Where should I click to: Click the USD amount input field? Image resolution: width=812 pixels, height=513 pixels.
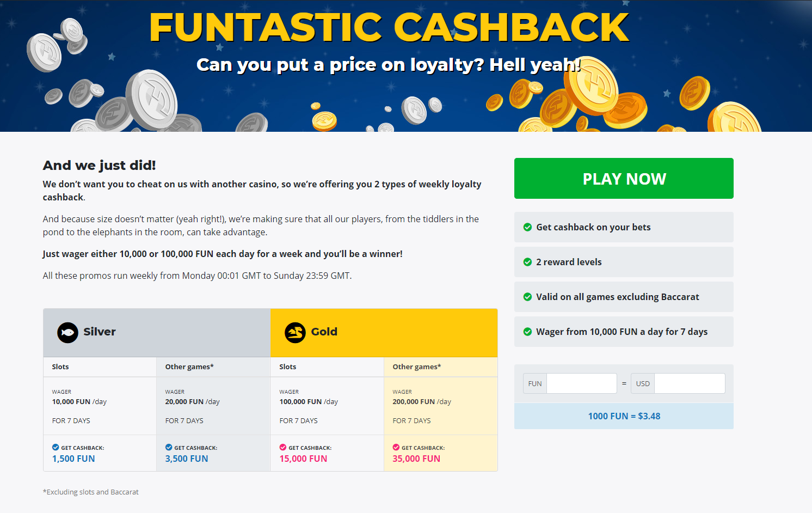pyautogui.click(x=689, y=383)
